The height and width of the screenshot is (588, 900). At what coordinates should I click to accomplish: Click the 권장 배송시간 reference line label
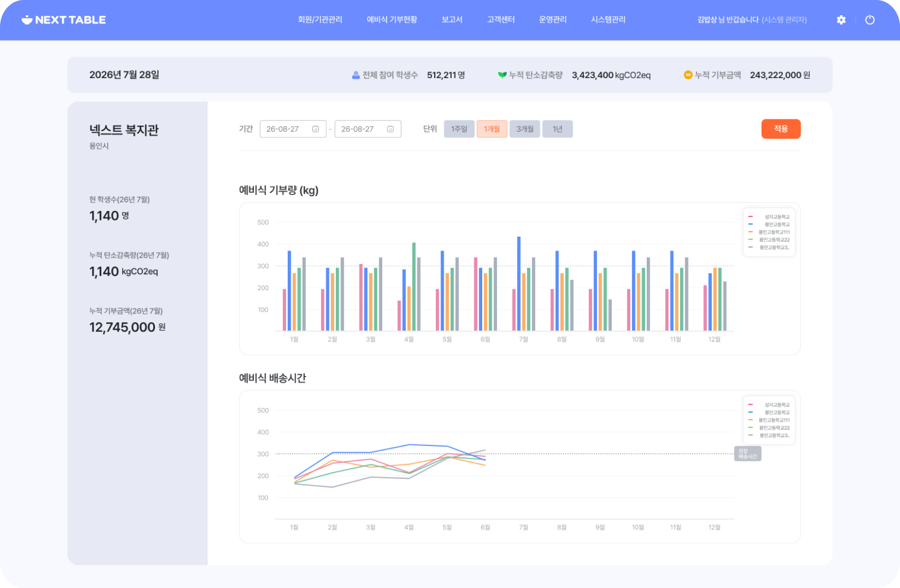click(x=747, y=453)
